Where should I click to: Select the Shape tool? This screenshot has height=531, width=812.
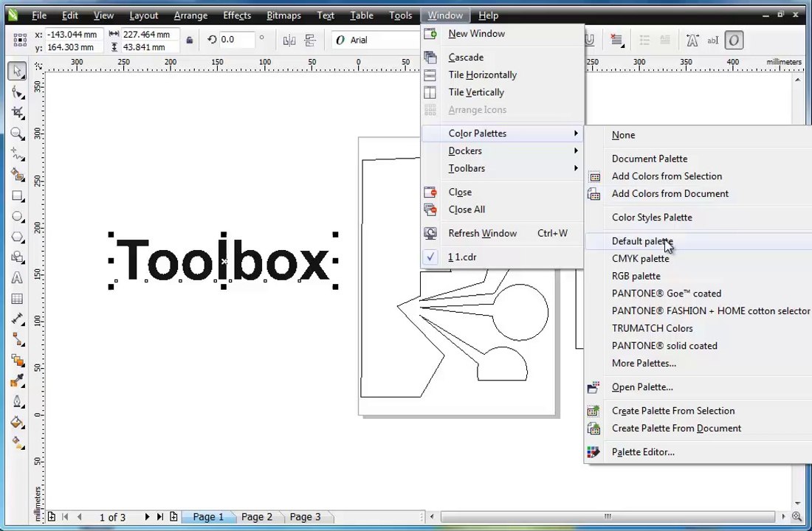(17, 93)
